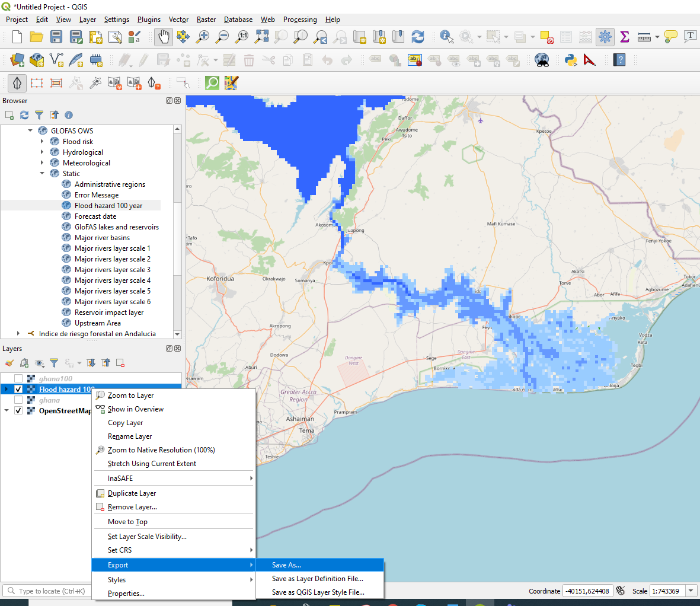Viewport: 700px width, 606px height.
Task: Open the Statistical Summary sigma icon
Action: [x=624, y=37]
